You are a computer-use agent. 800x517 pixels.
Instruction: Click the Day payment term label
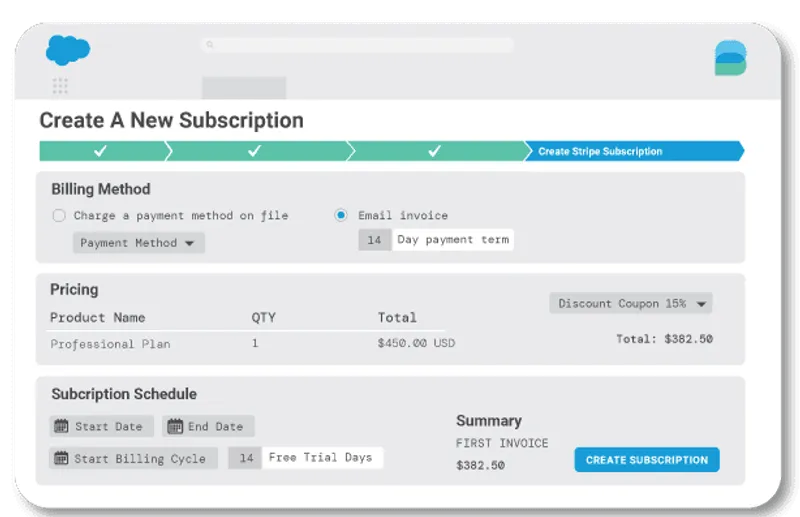[453, 239]
